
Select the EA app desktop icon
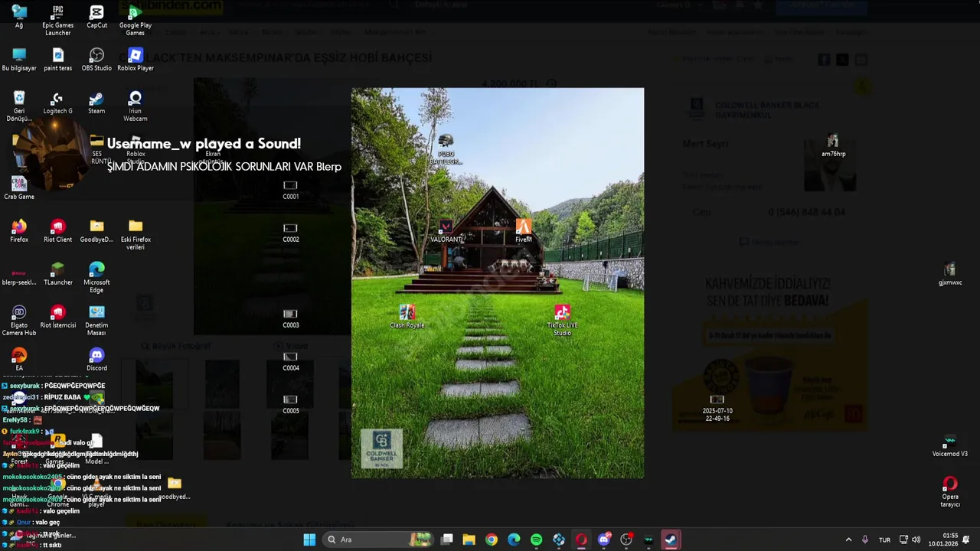[19, 360]
